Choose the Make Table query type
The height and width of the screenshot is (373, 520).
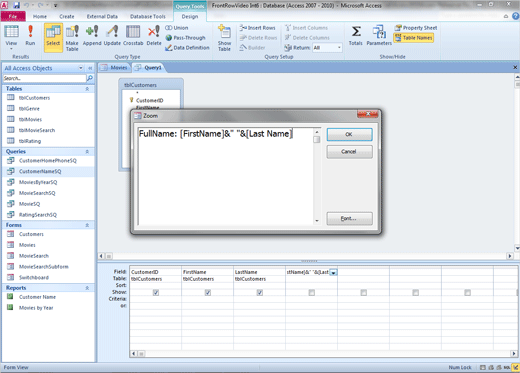[72, 38]
